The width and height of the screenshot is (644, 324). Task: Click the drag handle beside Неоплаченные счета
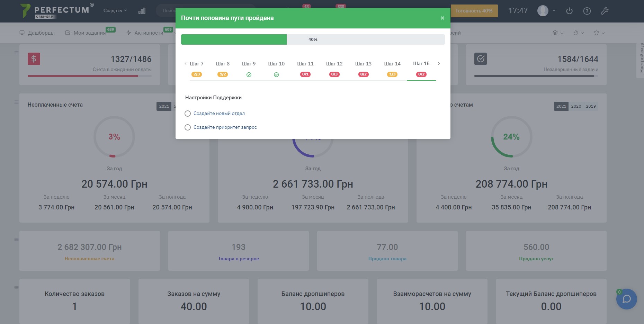(x=16, y=102)
